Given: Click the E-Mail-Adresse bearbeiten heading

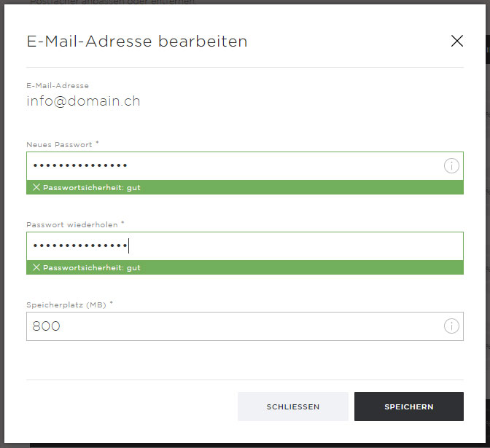Looking at the screenshot, I should coord(137,42).
